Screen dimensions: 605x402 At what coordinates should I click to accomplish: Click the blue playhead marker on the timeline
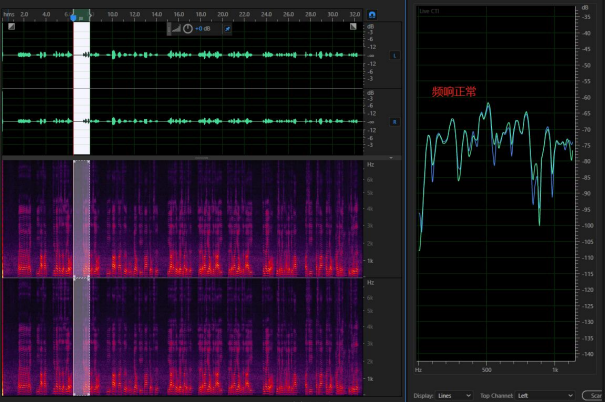point(73,17)
